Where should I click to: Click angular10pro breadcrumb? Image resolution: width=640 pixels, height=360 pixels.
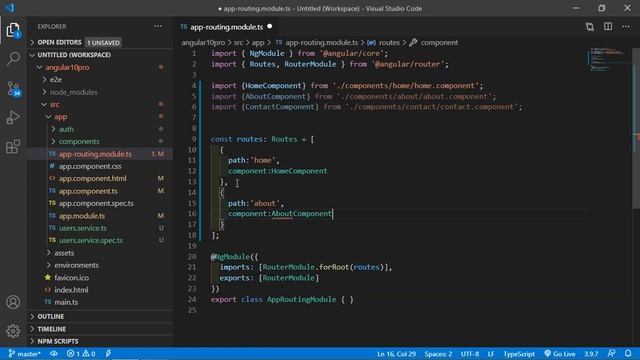pyautogui.click(x=203, y=42)
